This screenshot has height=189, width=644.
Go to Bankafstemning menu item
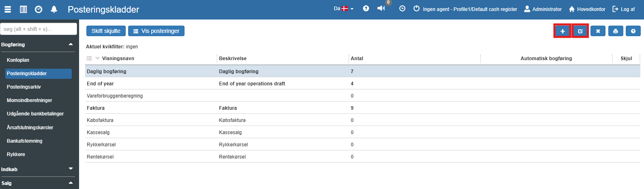25,141
